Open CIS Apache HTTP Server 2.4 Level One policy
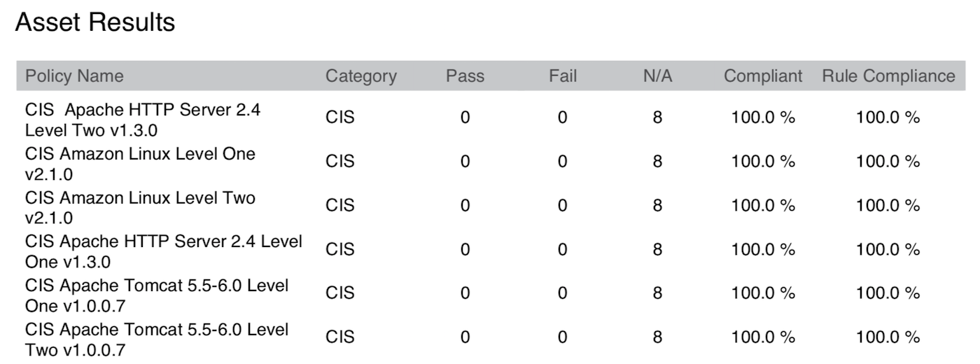 [x=164, y=251]
